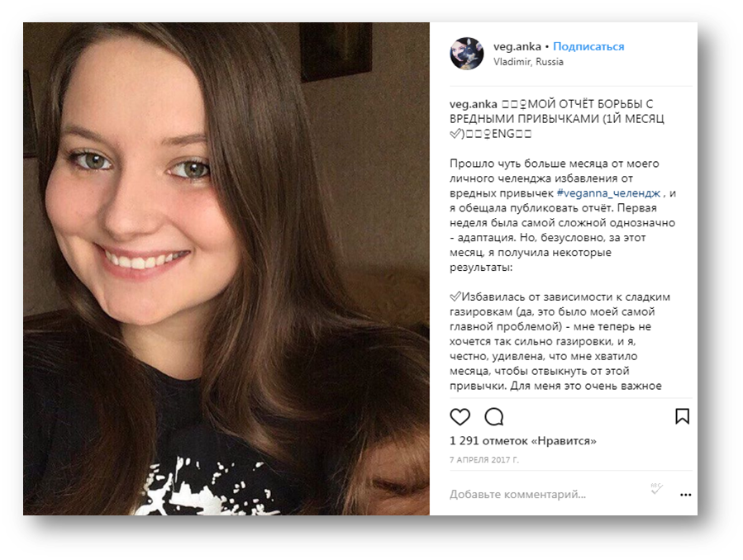Click the checkmark bullet before Избавилась
The height and width of the screenshot is (560, 743).
click(455, 297)
